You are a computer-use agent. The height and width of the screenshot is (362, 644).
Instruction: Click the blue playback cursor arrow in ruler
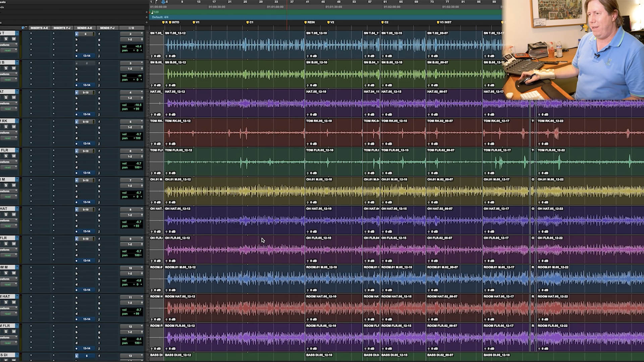click(163, 2)
